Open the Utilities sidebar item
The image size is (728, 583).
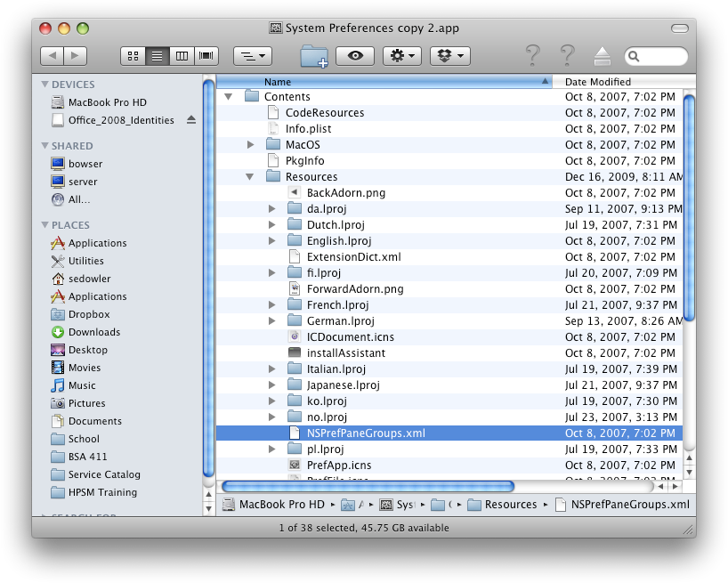[86, 261]
